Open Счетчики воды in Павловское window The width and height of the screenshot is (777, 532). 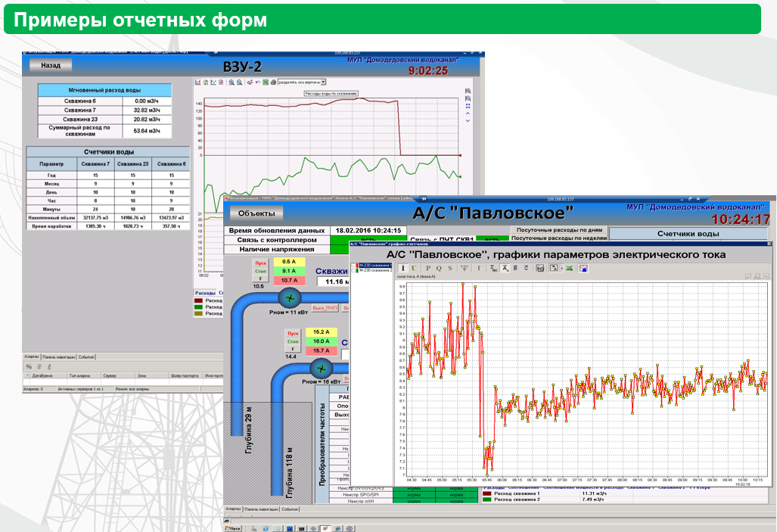coord(688,234)
